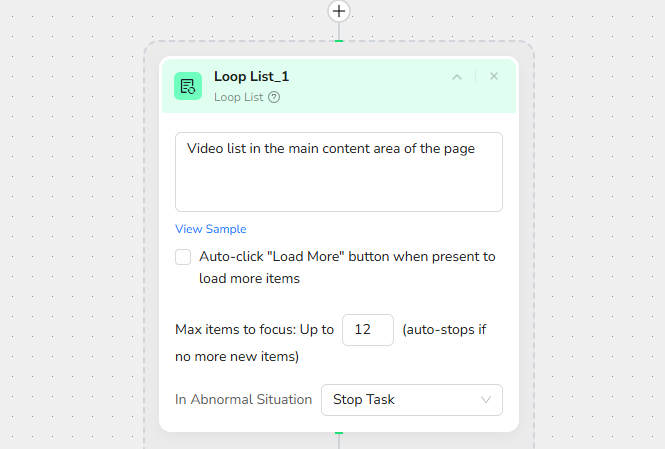
Task: Click the Loop List subtitle label
Action: [x=238, y=97]
